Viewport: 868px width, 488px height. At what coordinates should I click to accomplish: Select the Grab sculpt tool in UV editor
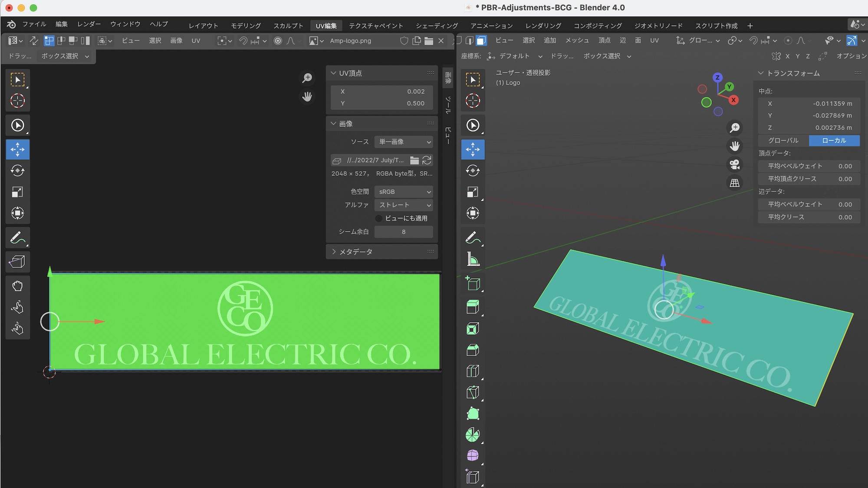[17, 286]
